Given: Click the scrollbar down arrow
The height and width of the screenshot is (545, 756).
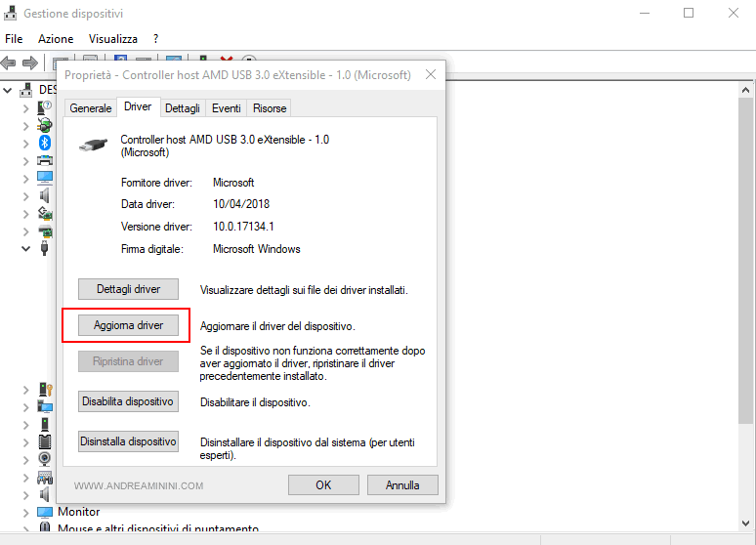Looking at the screenshot, I should pos(745,523).
